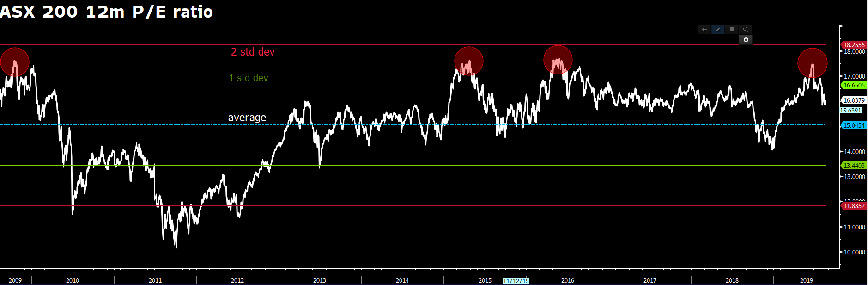Click the 17.0000 y-axis label
Image resolution: width=868 pixels, height=285 pixels.
coord(855,76)
